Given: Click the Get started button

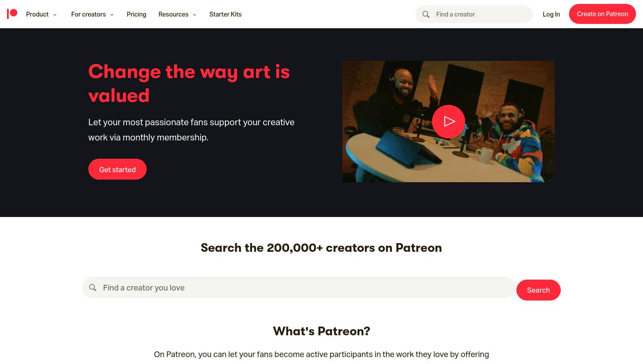Looking at the screenshot, I should (117, 169).
